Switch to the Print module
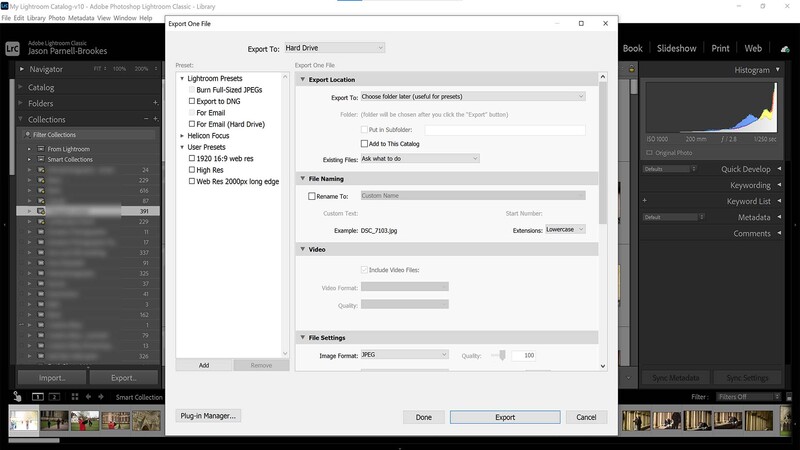The width and height of the screenshot is (800, 450). 720,48
